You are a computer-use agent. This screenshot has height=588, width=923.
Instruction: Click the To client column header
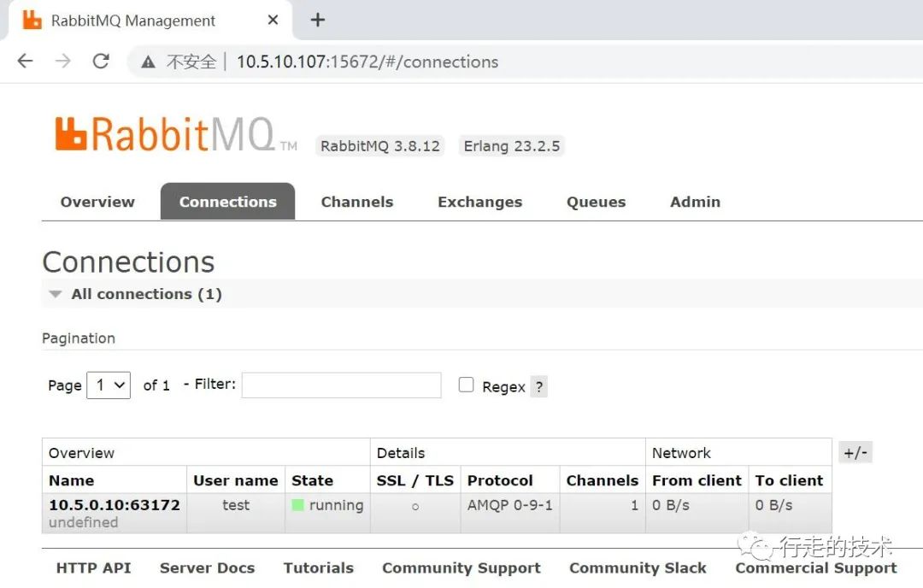789,480
